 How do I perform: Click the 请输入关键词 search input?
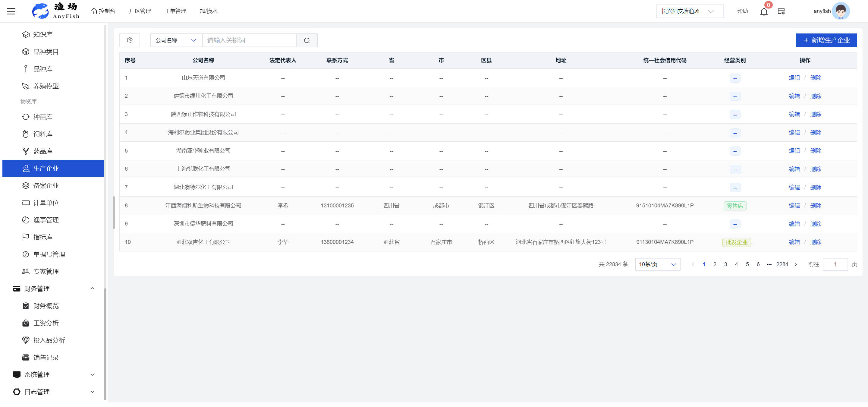[x=249, y=40]
